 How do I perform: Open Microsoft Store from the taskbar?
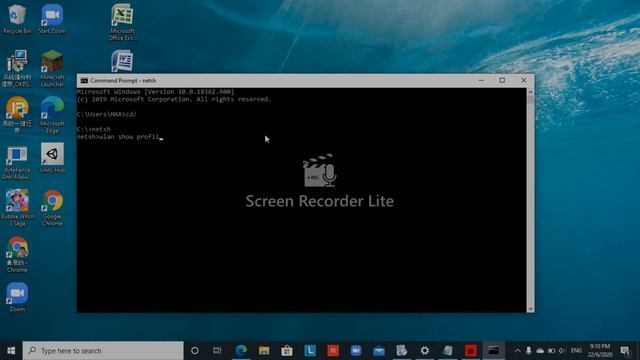(287, 351)
